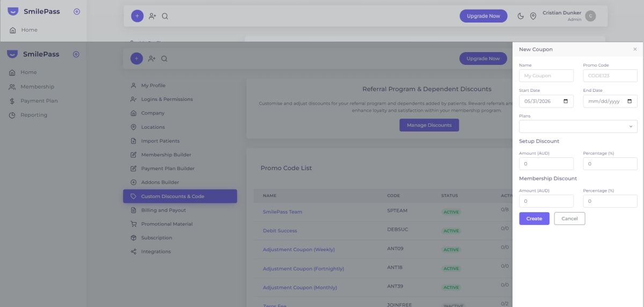Screen dimensions: 644x307
Task: Focus the Start Date field
Action: coord(546,101)
